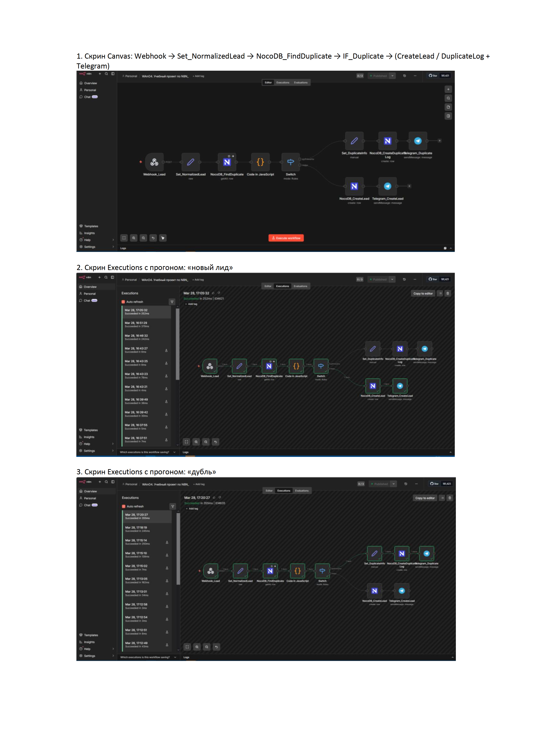Switch to Executions tab in the first Canvas screenshot
Screen dimensions: 535x756
pyautogui.click(x=283, y=83)
